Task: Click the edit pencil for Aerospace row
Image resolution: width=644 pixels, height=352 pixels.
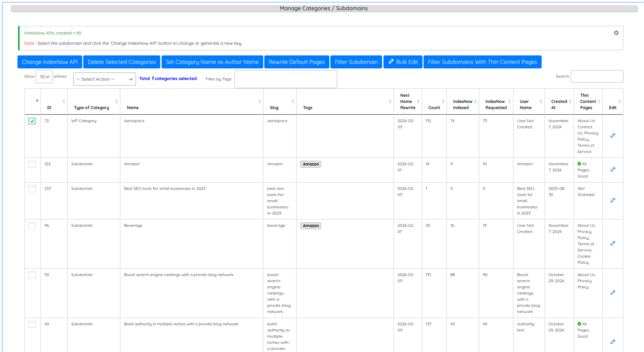Action: coord(613,136)
